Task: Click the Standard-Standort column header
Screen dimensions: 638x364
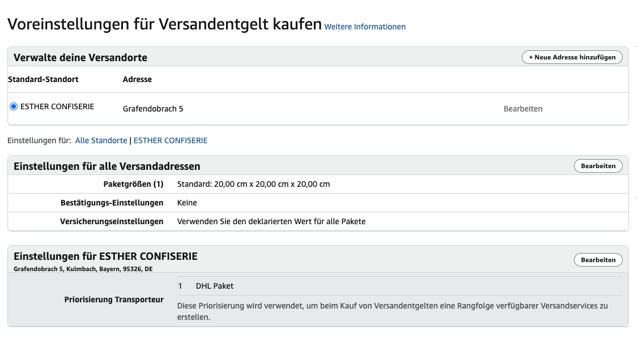Action: pyautogui.click(x=43, y=79)
